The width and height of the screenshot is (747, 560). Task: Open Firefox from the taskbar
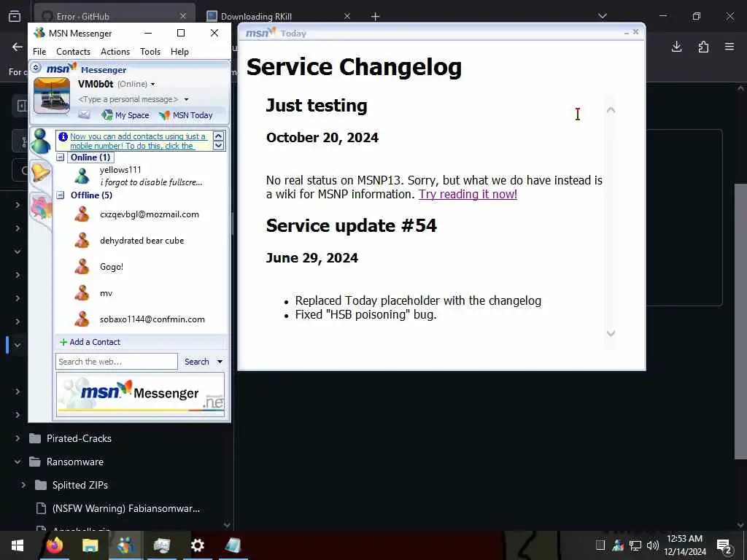pyautogui.click(x=55, y=545)
